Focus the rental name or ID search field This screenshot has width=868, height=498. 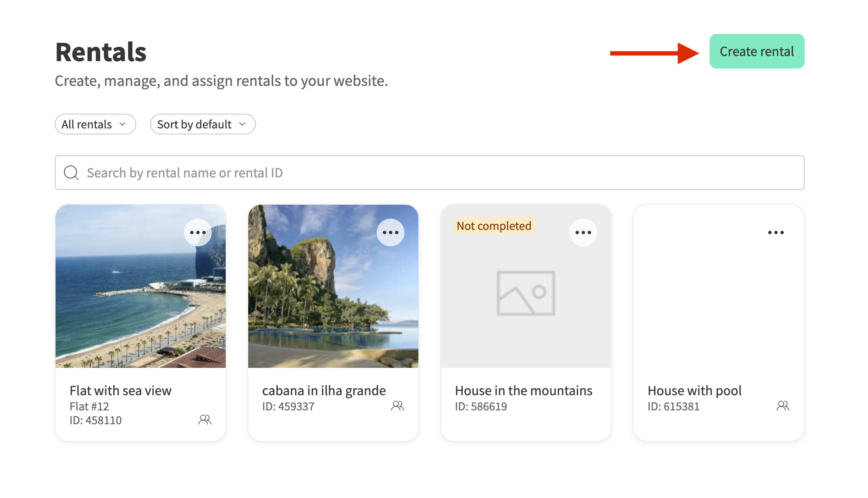point(434,173)
